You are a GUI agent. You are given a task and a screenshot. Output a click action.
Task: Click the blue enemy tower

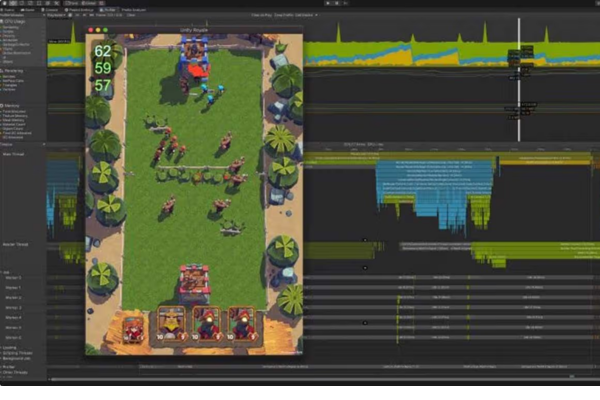[195, 62]
